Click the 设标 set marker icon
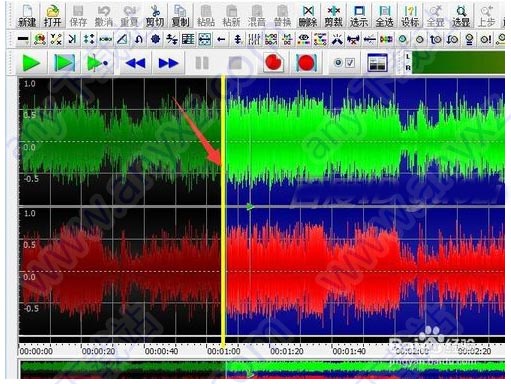 click(x=410, y=15)
